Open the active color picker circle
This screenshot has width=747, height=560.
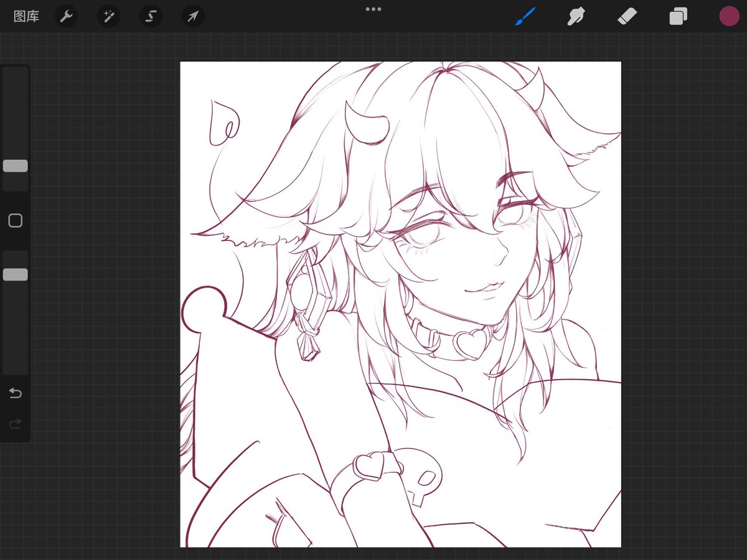coord(729,16)
